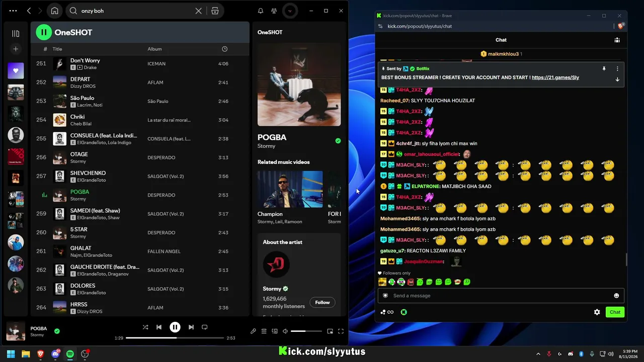The width and height of the screenshot is (644, 362).
Task: Expand Your Library in the sidebar
Action: pos(16,33)
